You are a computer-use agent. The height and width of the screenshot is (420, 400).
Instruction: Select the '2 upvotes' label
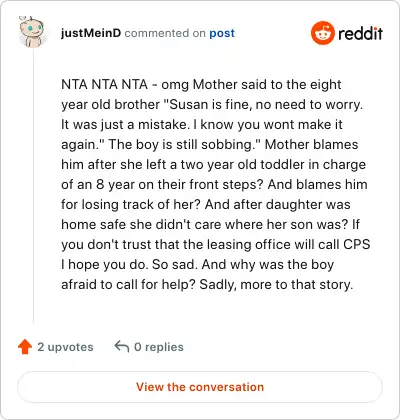65,347
